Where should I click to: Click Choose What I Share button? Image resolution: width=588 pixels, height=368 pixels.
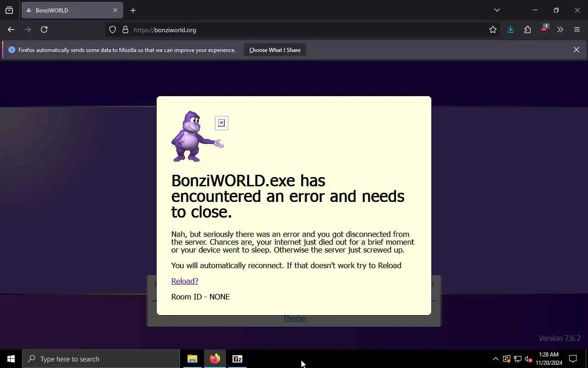pos(275,50)
